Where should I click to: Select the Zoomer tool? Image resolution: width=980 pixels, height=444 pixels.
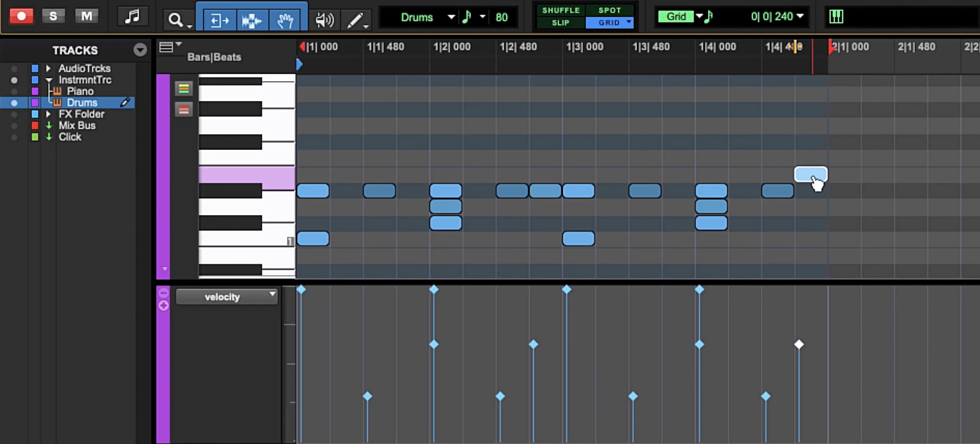pos(175,20)
